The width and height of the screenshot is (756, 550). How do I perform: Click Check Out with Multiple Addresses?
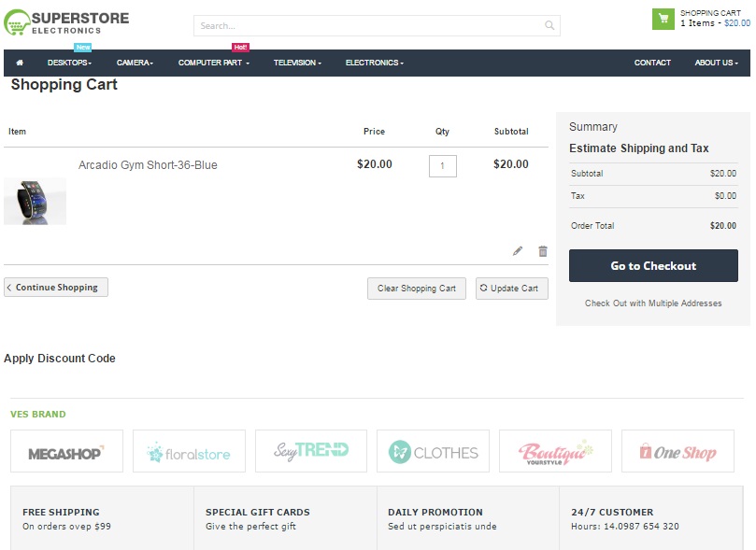653,303
